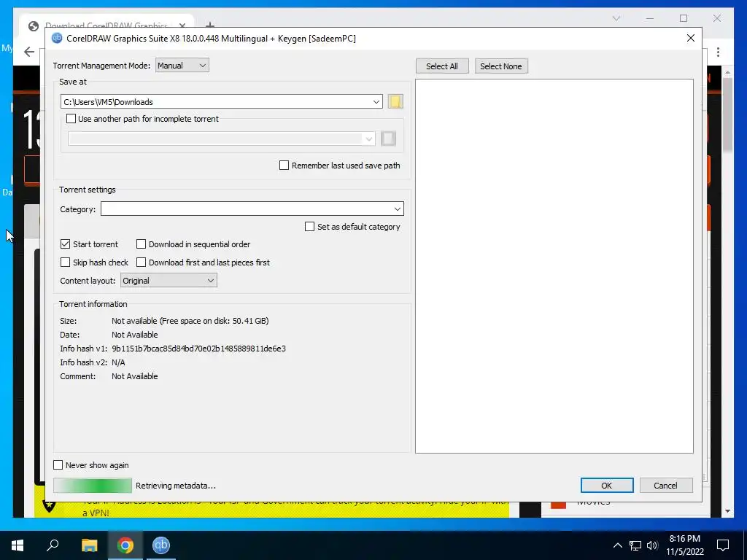The image size is (747, 560).
Task: Open the volume control in system tray
Action: point(652,545)
